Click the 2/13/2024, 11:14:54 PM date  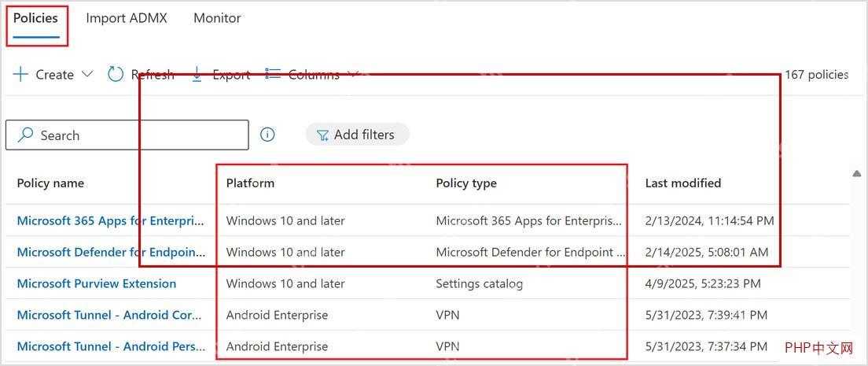[x=710, y=220]
